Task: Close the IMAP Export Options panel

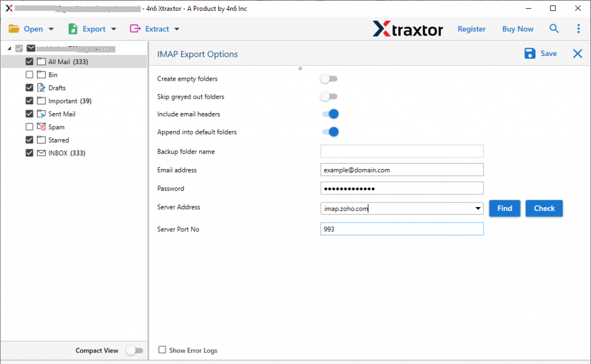Action: pyautogui.click(x=577, y=54)
